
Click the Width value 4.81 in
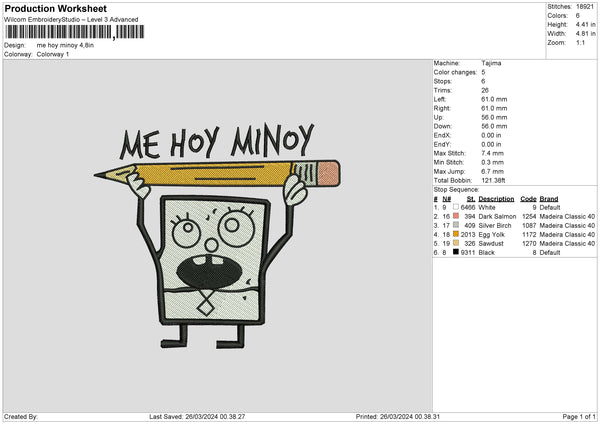[585, 34]
